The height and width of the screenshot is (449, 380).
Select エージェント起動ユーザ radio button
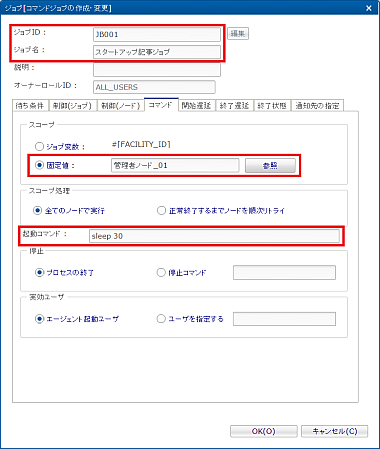[39, 319]
